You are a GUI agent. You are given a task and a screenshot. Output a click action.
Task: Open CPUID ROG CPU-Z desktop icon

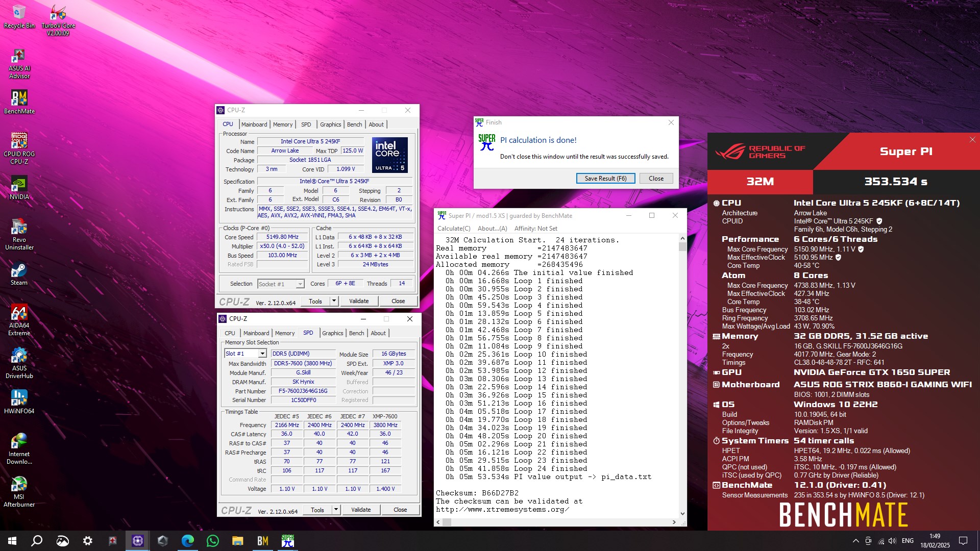pos(19,148)
